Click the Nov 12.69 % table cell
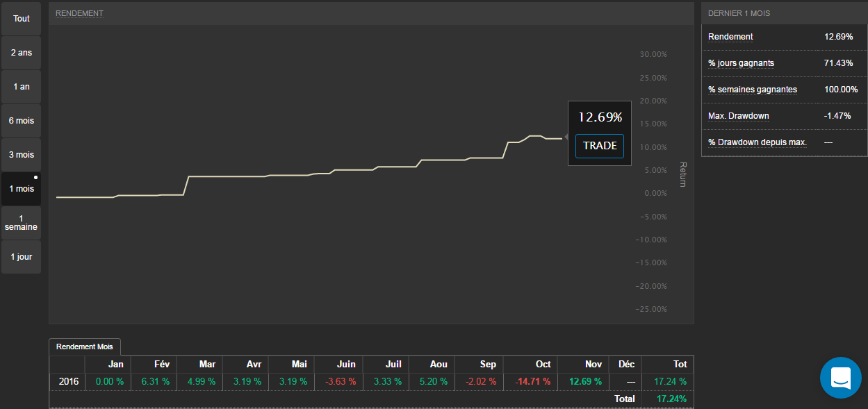 (584, 381)
